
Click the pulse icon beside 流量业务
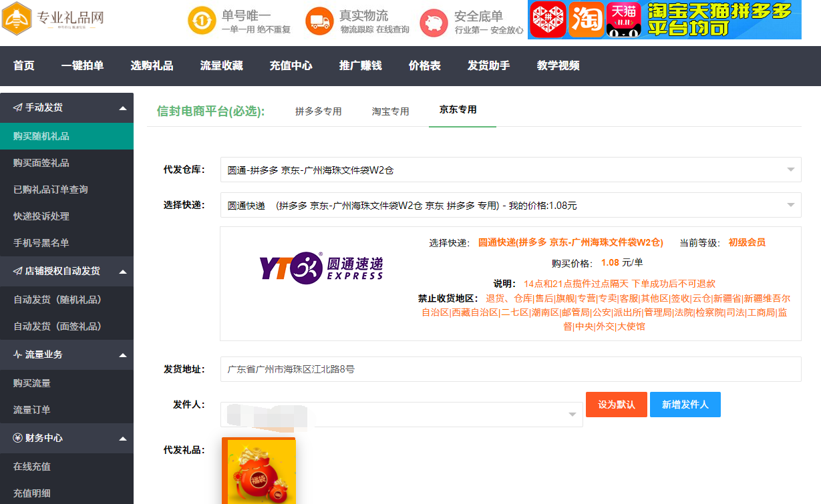pyautogui.click(x=17, y=354)
